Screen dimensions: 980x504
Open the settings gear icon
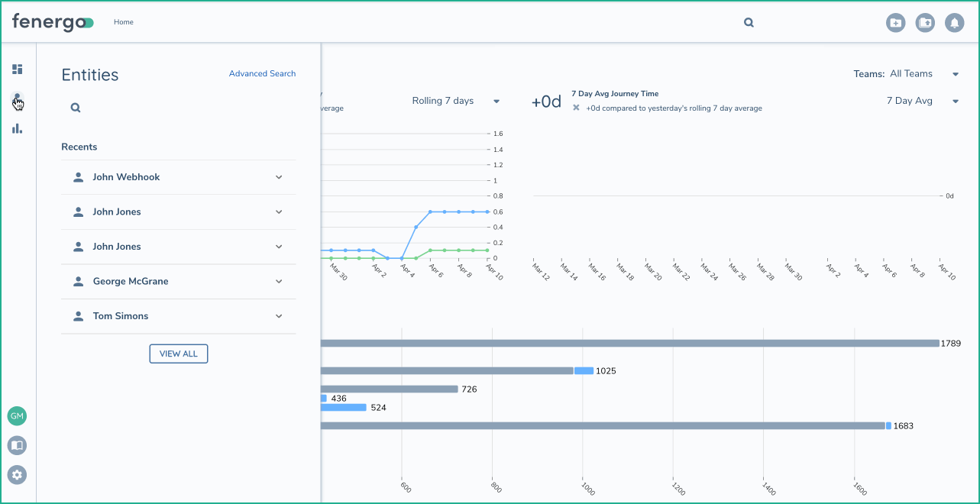coord(17,474)
